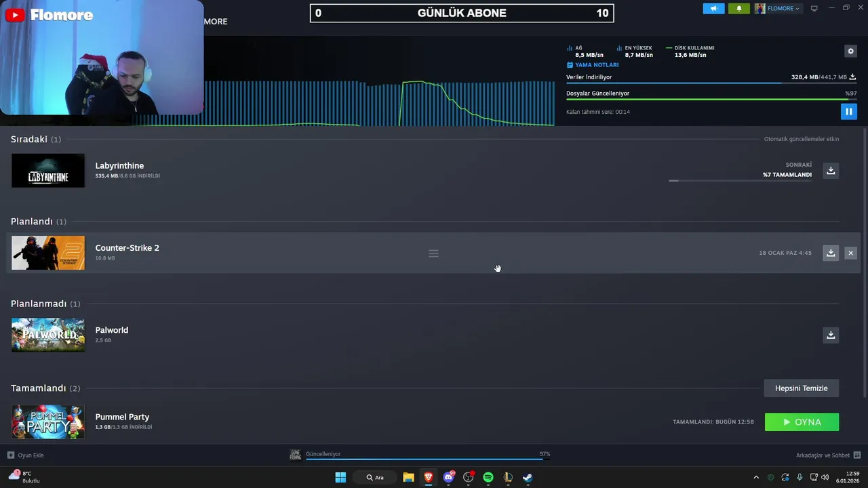The width and height of the screenshot is (868, 488).
Task: Click small game icon beside Güncelleniyor
Action: click(296, 454)
